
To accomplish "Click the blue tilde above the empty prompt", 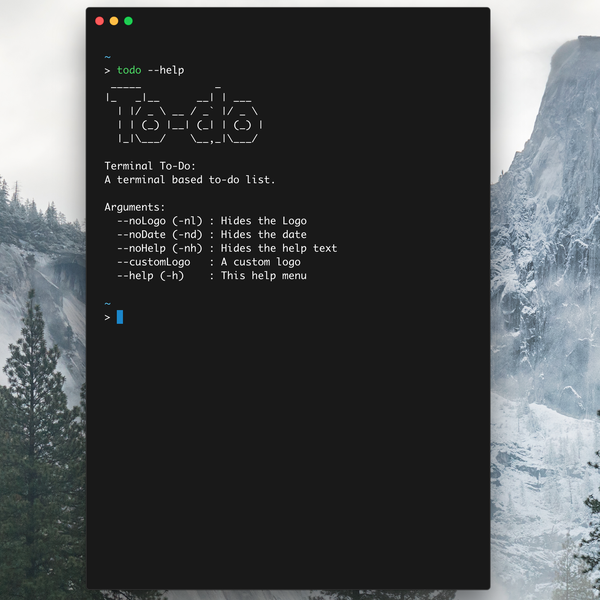I will [x=108, y=304].
